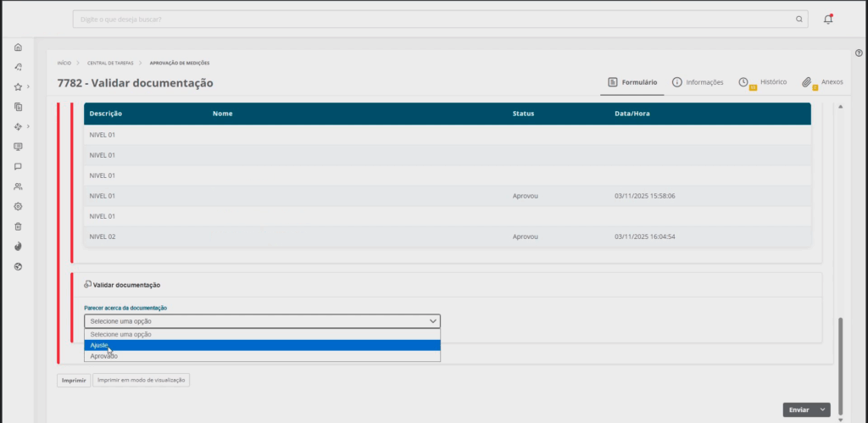Image resolution: width=868 pixels, height=423 pixels.
Task: Click the globe icon in sidebar
Action: tap(18, 266)
